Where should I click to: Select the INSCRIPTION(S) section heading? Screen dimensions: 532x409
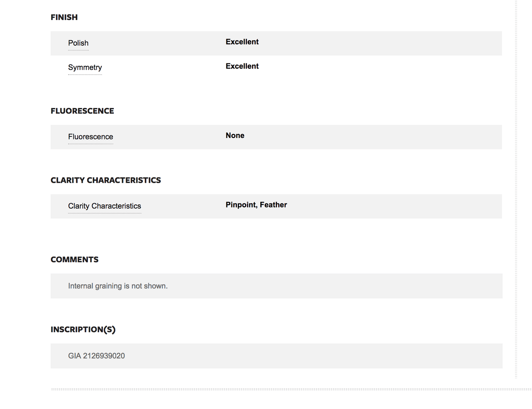click(x=83, y=330)
